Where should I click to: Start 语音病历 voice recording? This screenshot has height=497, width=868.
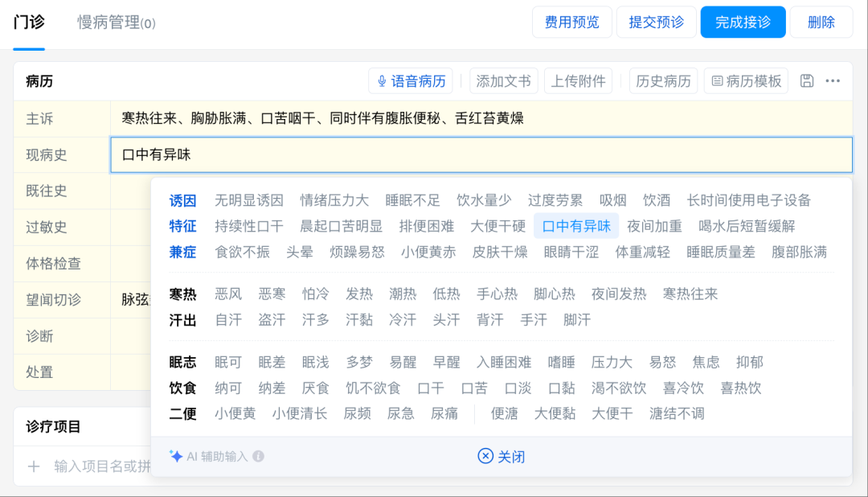tap(410, 81)
